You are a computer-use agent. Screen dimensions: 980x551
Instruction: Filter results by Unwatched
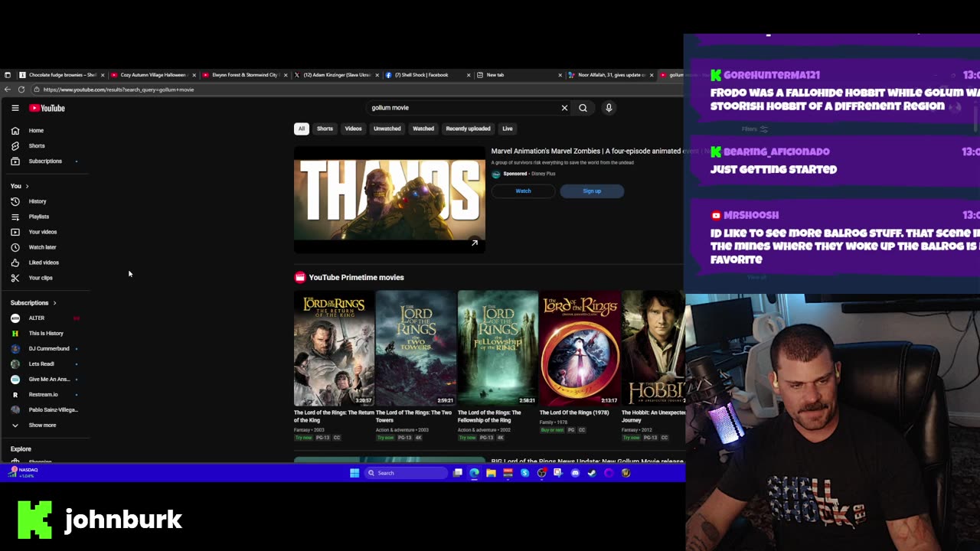(x=387, y=129)
